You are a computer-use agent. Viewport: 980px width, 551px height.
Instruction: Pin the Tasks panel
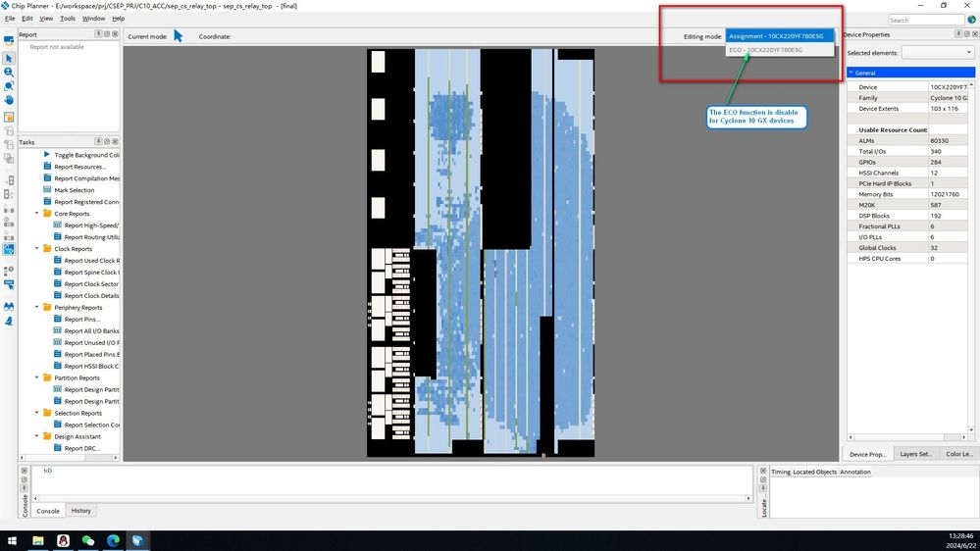click(98, 141)
